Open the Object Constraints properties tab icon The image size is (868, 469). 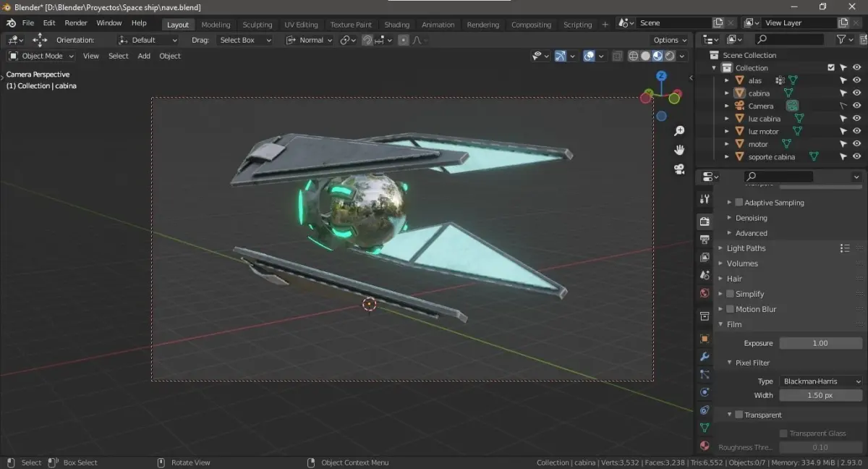[x=705, y=410]
